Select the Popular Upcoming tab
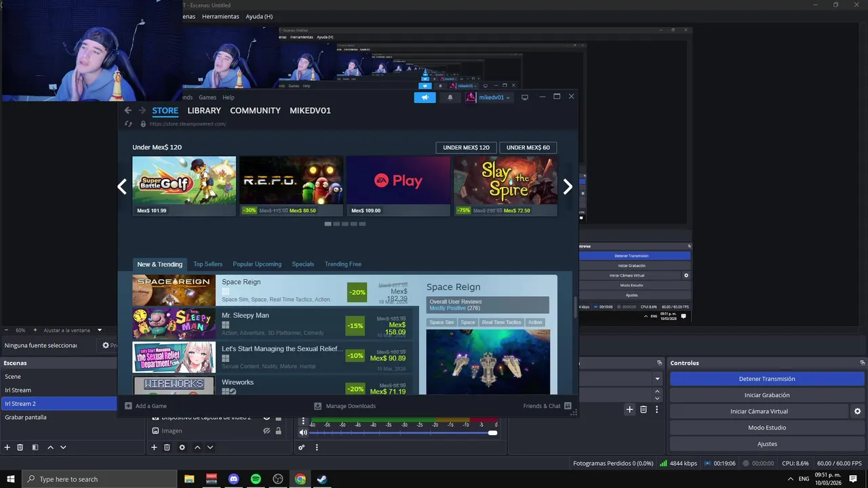The image size is (868, 488). pos(257,264)
